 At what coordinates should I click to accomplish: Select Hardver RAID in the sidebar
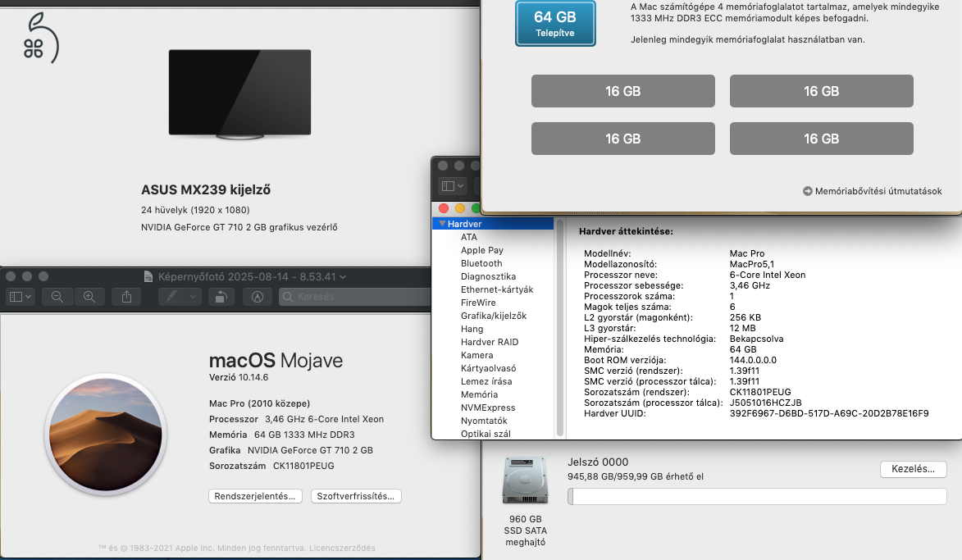pyautogui.click(x=490, y=342)
